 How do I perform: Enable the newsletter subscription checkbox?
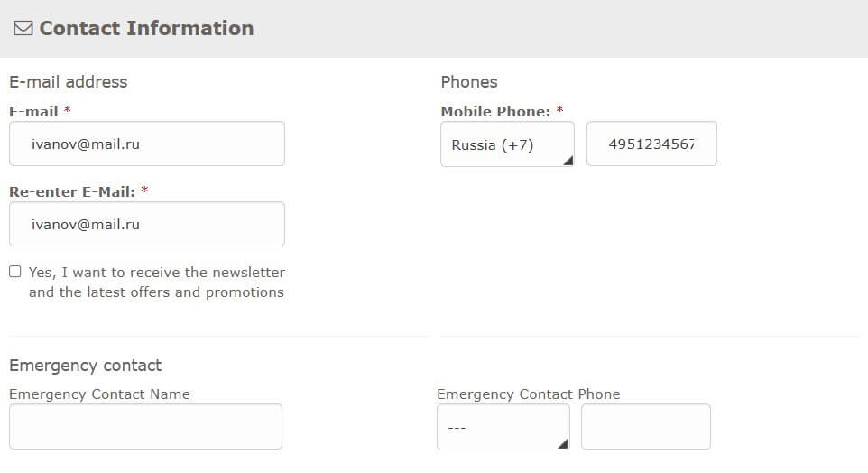[x=15, y=272]
